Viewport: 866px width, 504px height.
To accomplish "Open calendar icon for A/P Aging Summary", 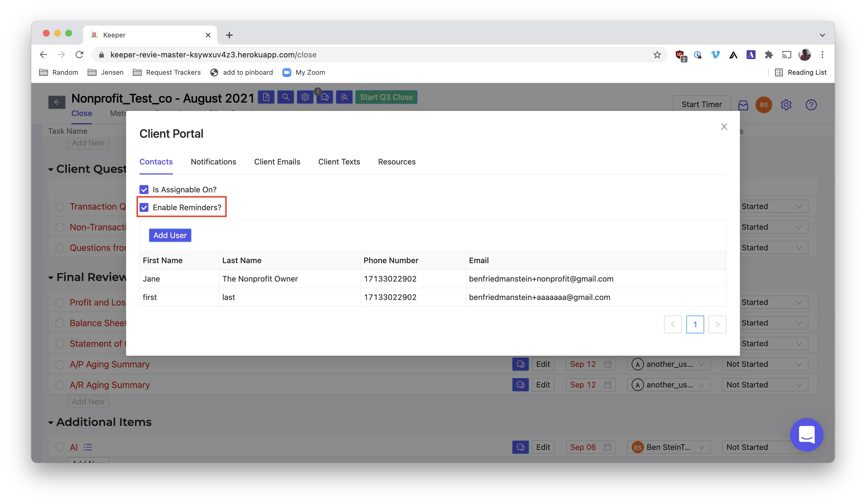I will point(608,364).
